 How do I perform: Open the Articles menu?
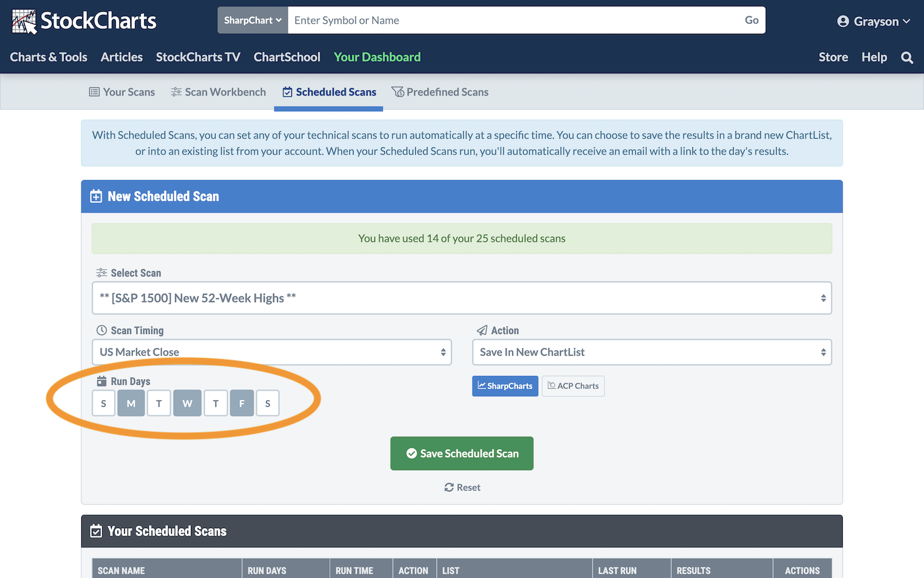122,57
